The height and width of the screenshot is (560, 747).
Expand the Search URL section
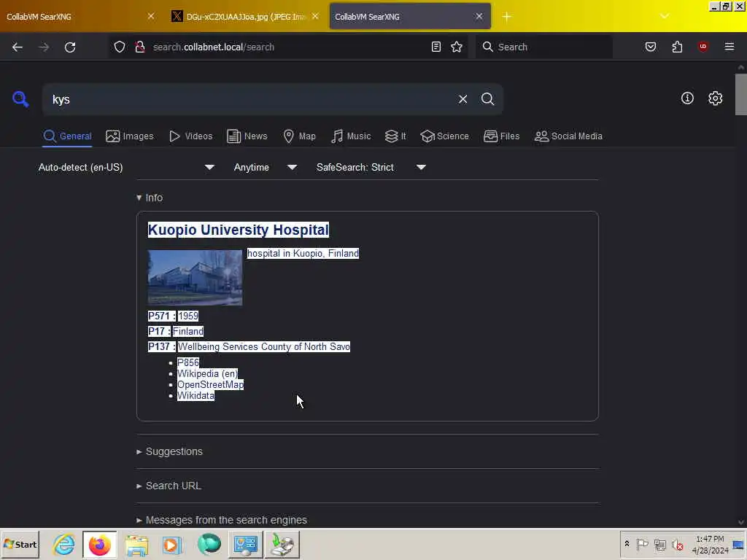[169, 486]
